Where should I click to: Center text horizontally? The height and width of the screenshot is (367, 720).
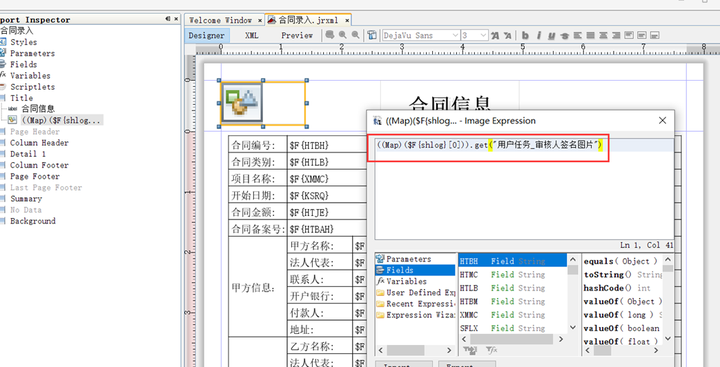[603, 35]
